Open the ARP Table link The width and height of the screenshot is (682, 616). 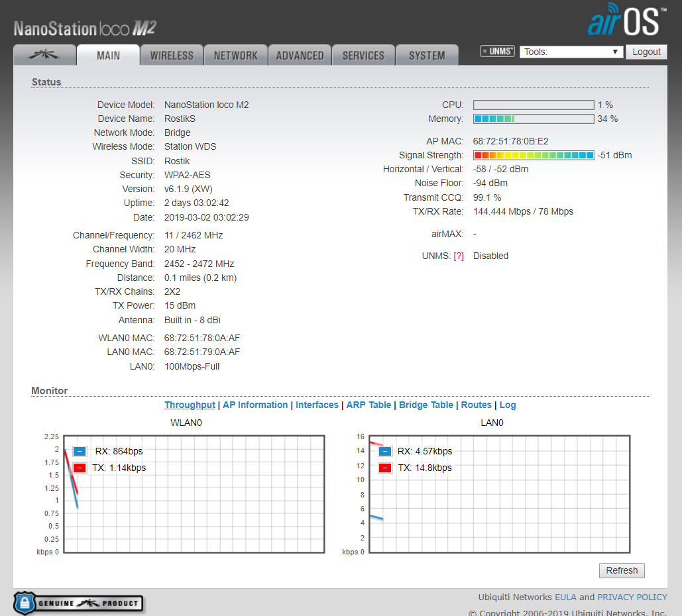369,405
